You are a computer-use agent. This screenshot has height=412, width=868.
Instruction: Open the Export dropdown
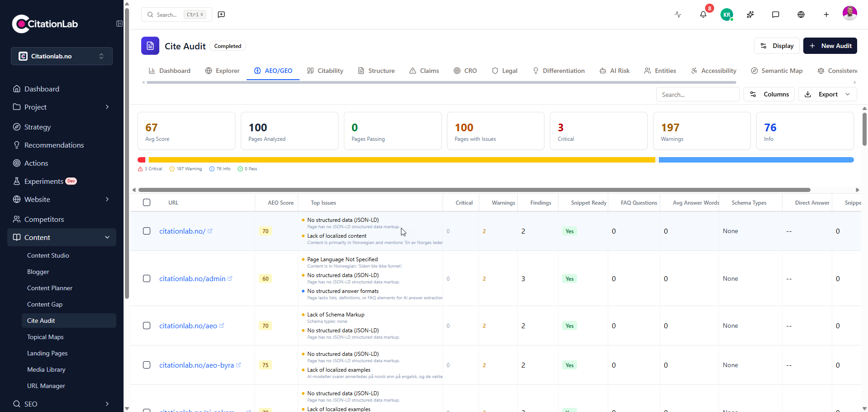tap(828, 94)
